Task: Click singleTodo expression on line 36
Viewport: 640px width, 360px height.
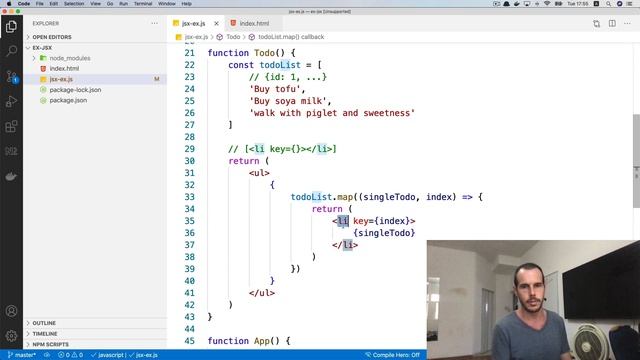Action: (x=384, y=233)
